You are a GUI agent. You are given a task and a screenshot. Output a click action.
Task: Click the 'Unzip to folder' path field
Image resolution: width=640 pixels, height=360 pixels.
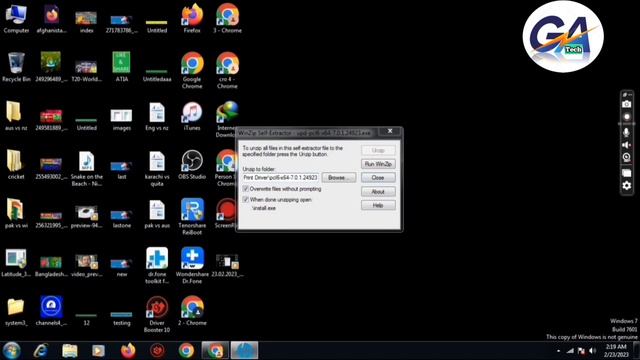[281, 178]
